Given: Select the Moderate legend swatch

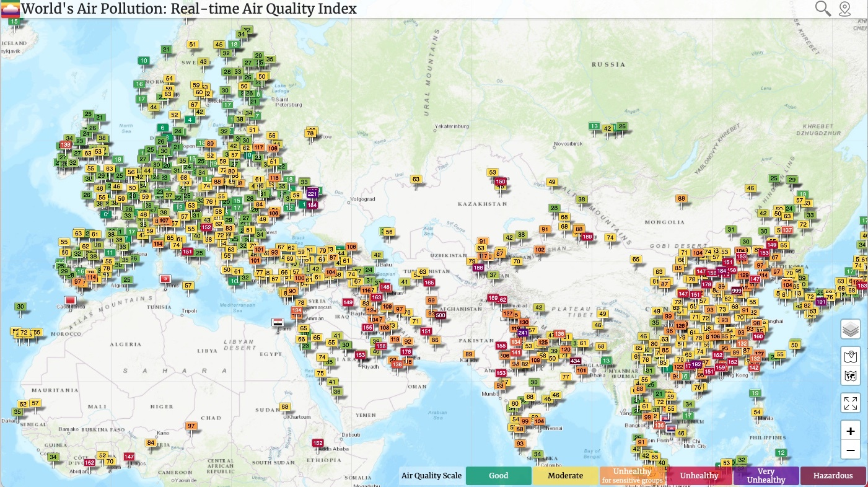Looking at the screenshot, I should pos(565,476).
